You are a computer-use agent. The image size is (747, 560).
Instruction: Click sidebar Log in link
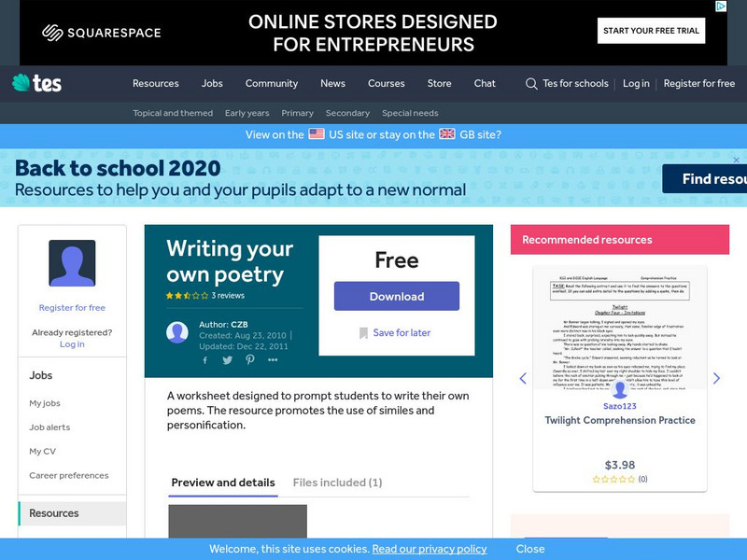coord(72,343)
